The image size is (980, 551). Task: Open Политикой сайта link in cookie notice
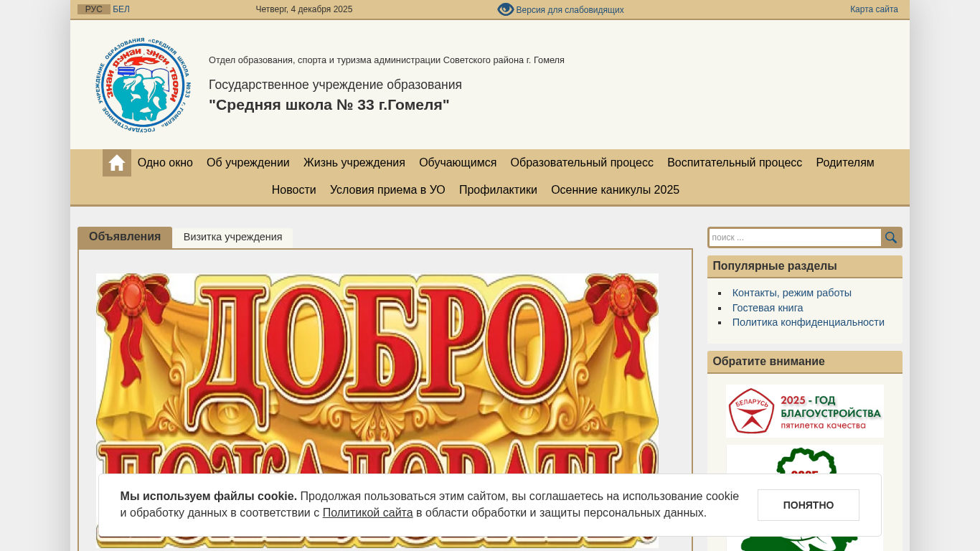tap(367, 513)
